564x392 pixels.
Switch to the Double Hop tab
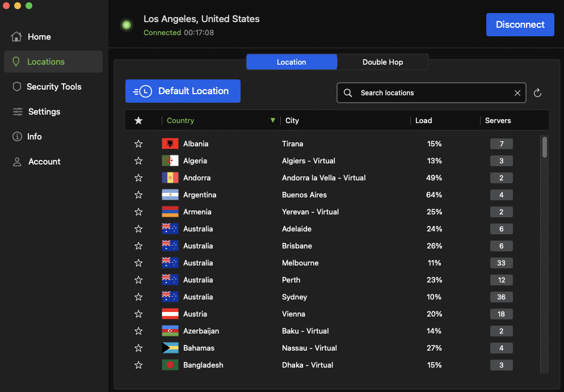coord(382,62)
